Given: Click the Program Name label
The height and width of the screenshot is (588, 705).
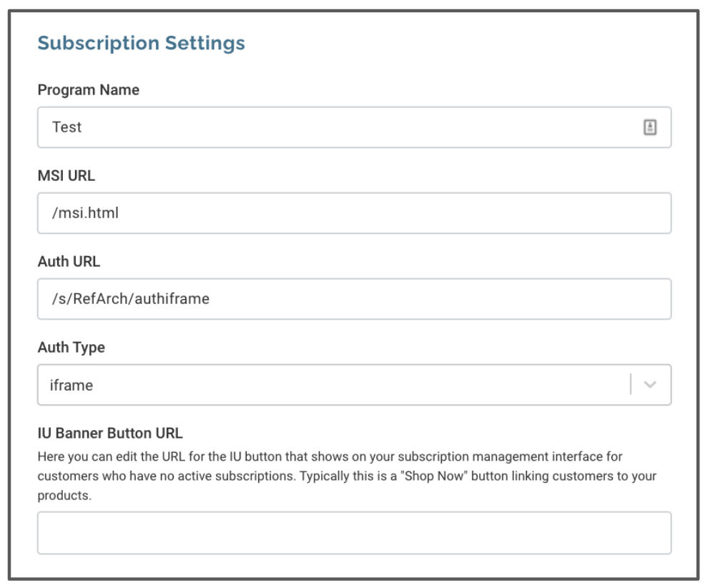Looking at the screenshot, I should tap(89, 90).
